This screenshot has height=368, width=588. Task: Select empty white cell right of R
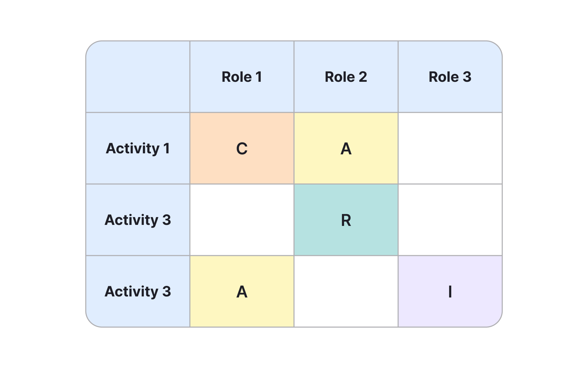coord(450,220)
